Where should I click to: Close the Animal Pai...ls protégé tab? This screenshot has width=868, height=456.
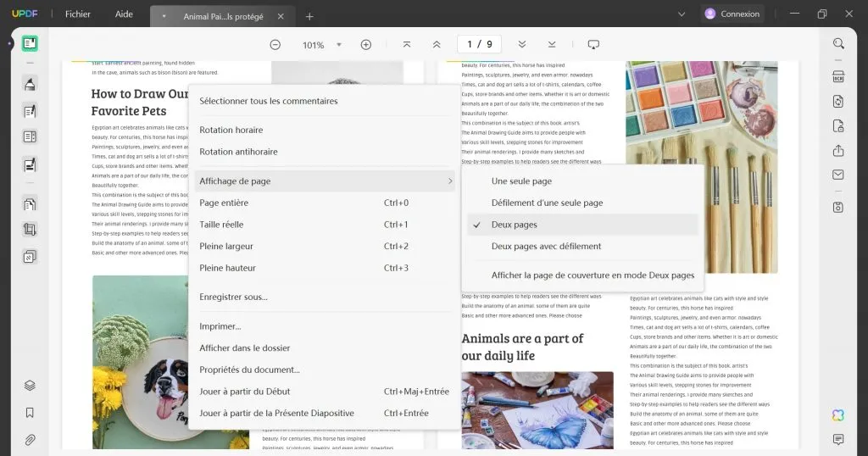pos(281,17)
